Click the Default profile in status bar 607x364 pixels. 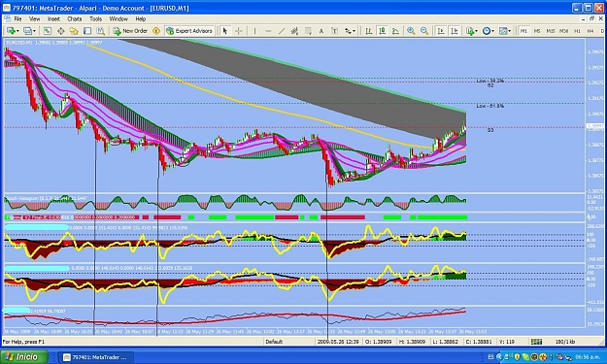274,342
